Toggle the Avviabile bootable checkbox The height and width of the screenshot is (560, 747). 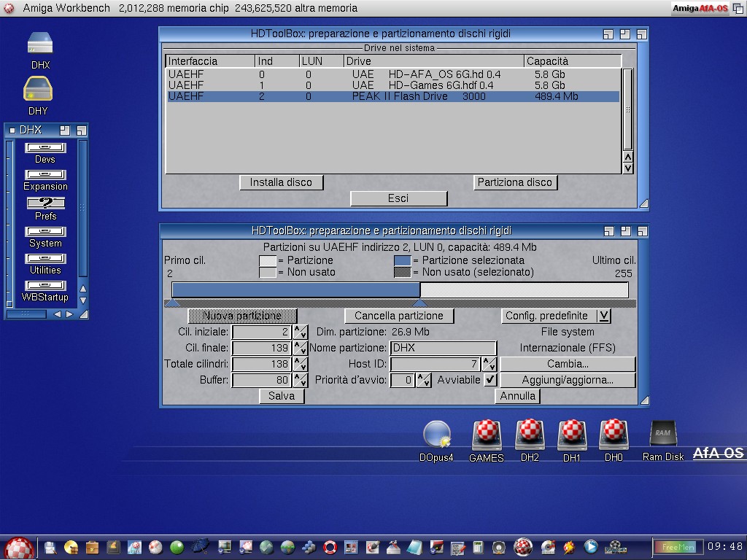pyautogui.click(x=490, y=380)
